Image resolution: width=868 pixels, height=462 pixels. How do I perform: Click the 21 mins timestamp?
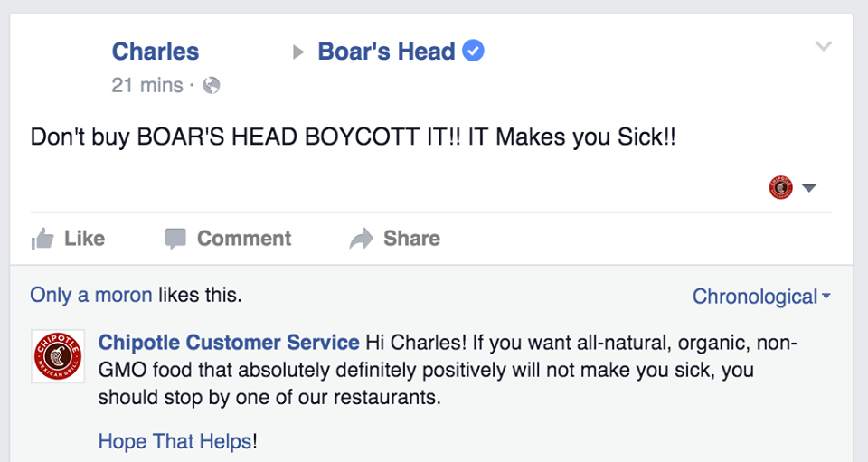point(147,85)
